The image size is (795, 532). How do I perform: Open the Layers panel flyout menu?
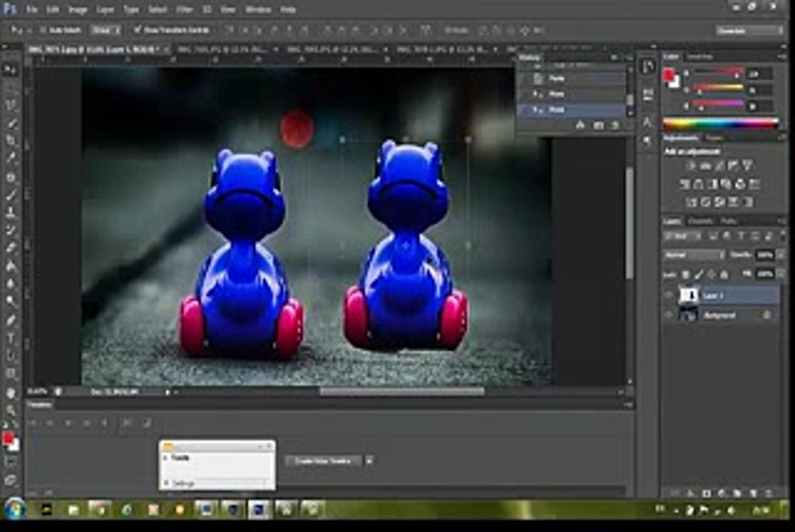point(781,221)
